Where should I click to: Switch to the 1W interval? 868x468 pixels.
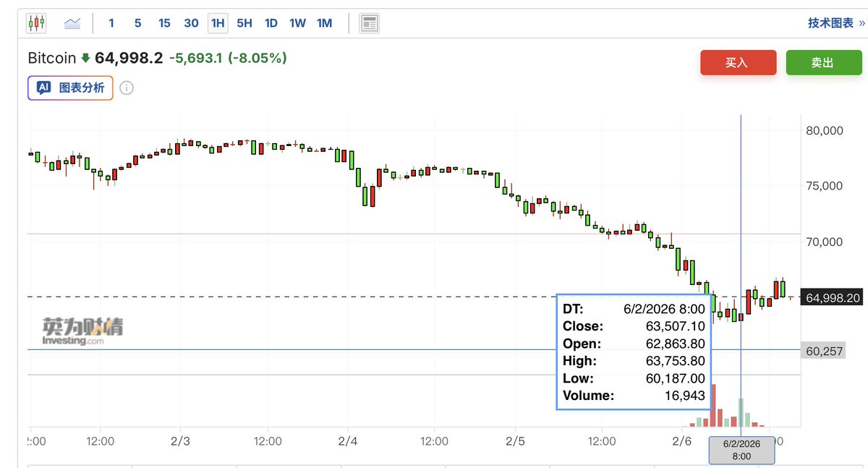(297, 23)
